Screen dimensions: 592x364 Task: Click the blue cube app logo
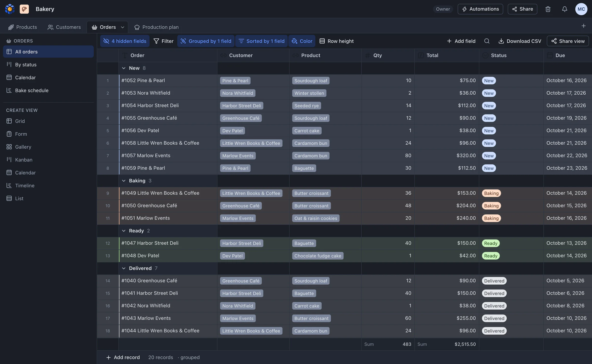point(10,9)
